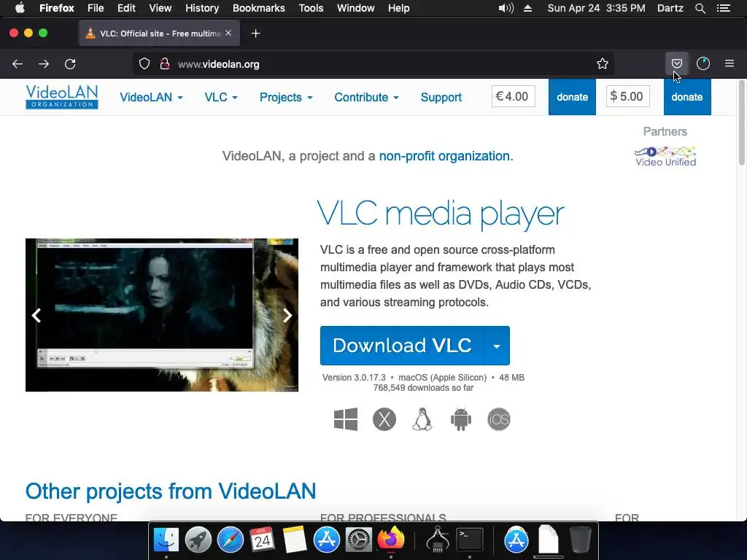Click donate button next to euro amount

572,97
